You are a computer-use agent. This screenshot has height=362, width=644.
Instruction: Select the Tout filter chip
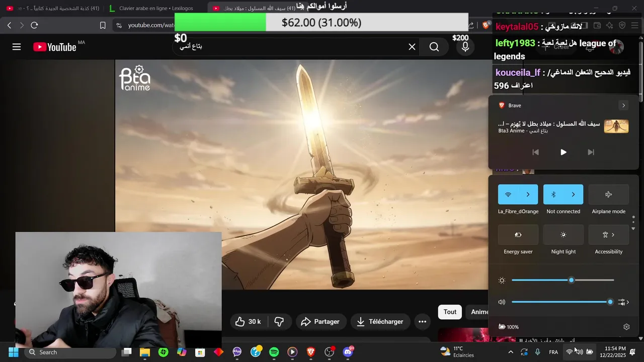click(x=450, y=312)
